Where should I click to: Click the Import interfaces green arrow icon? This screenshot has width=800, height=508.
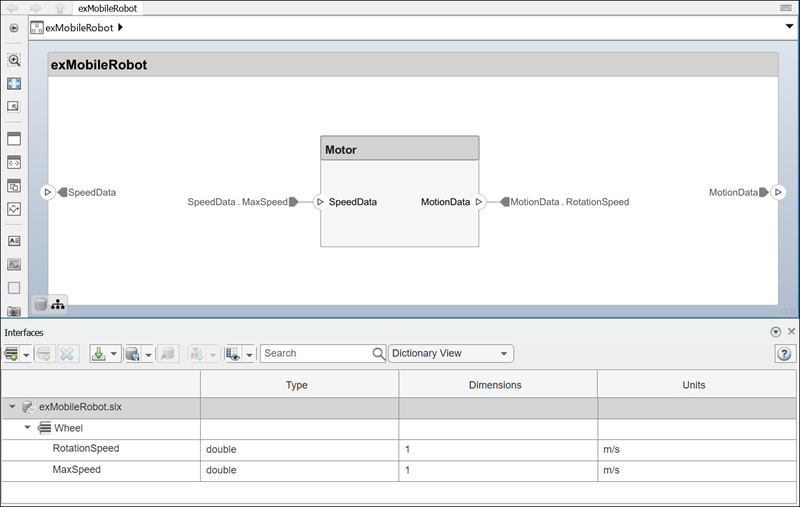point(98,353)
